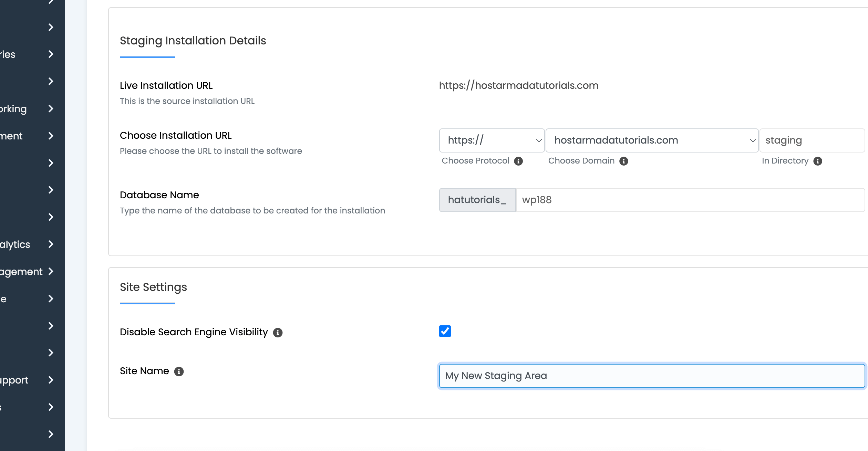
Task: Click the Choose Protocol info icon
Action: [518, 161]
